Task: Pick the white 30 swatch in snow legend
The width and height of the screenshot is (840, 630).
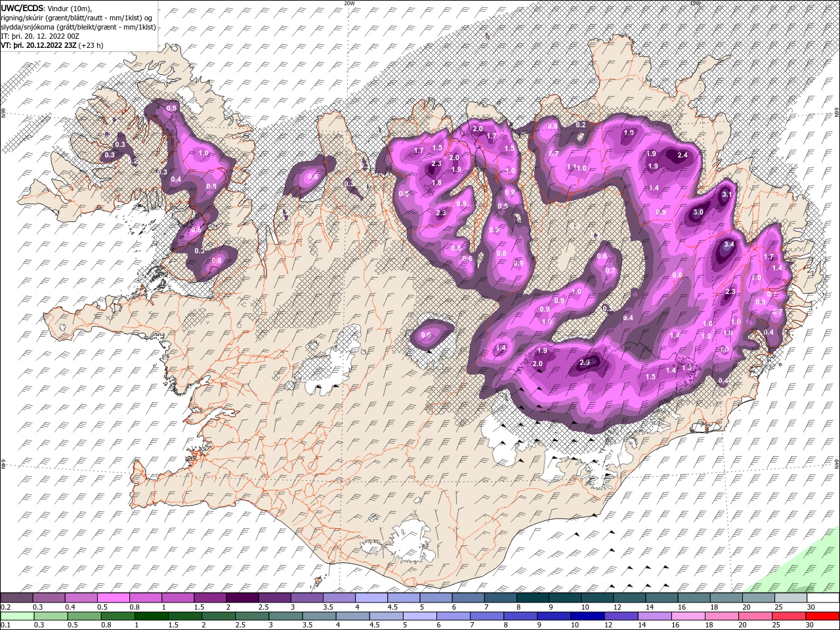Action: (x=824, y=597)
